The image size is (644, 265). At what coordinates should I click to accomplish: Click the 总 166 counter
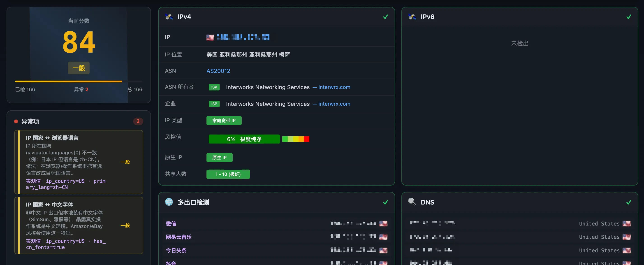coord(135,90)
